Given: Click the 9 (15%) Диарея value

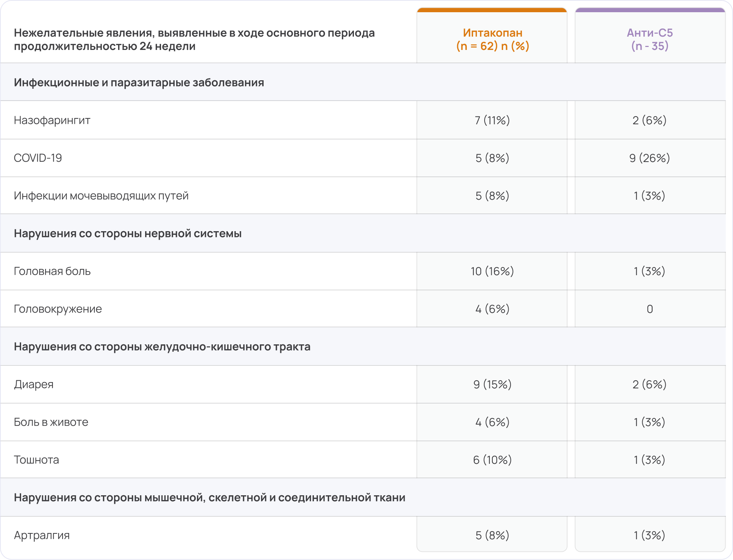Looking at the screenshot, I should pos(492,384).
